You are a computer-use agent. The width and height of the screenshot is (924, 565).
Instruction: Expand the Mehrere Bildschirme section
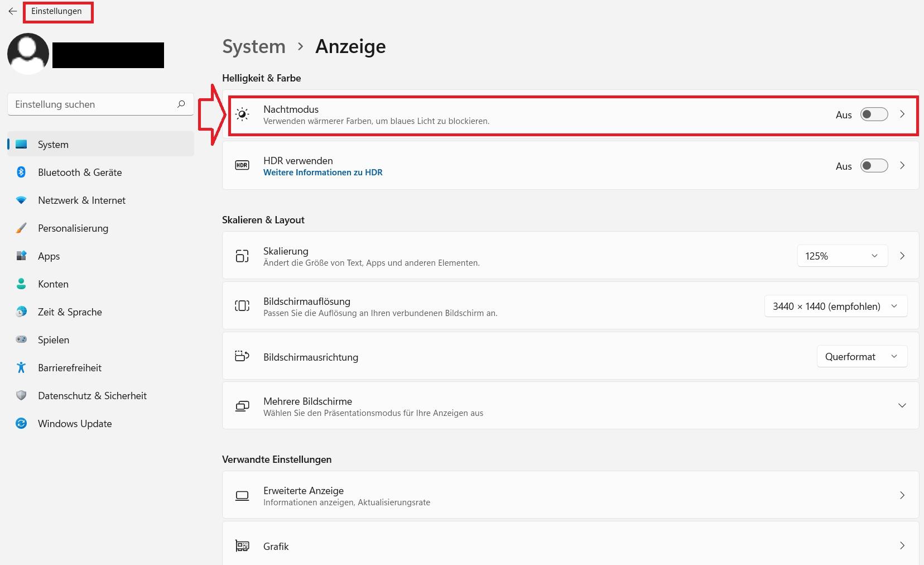coord(902,405)
